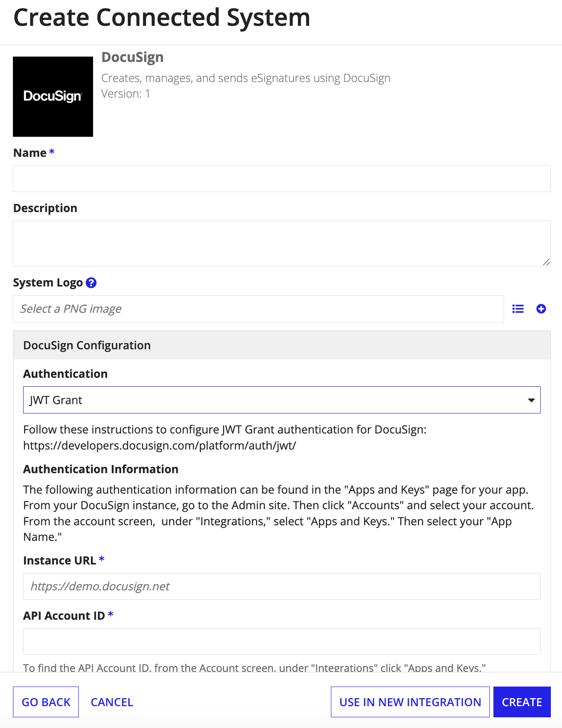This screenshot has width=562, height=728.
Task: Click into the Name field
Action: pos(281,179)
